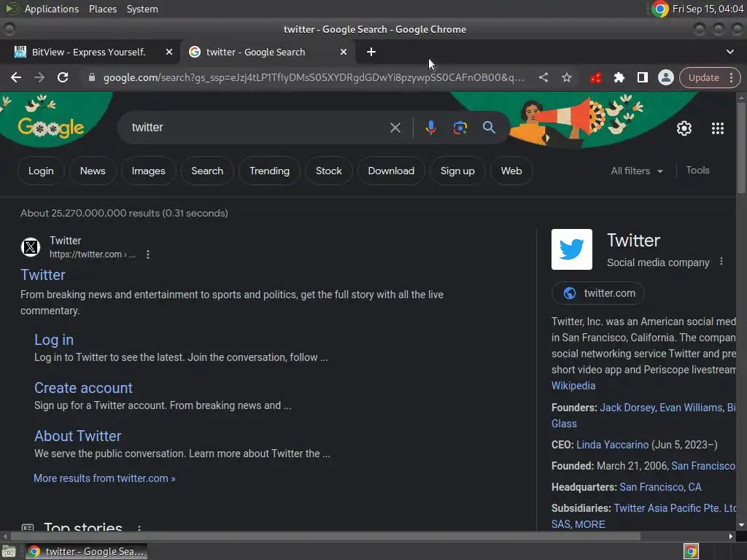This screenshot has height=560, width=747.
Task: Focus the search field containing twitter
Action: [x=258, y=128]
